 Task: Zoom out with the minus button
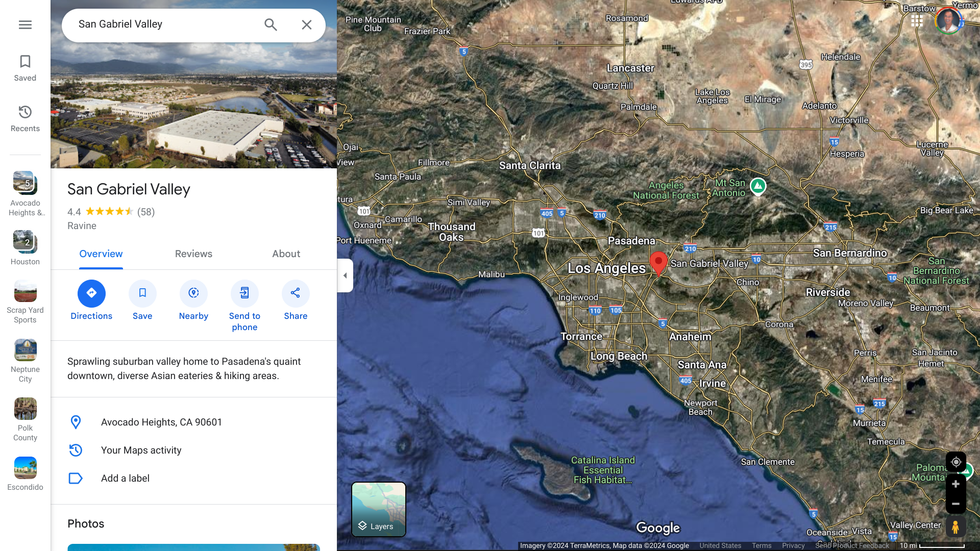point(955,504)
